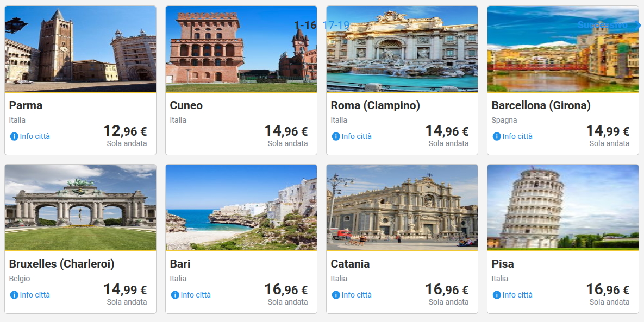Click the Successivo link

[602, 25]
